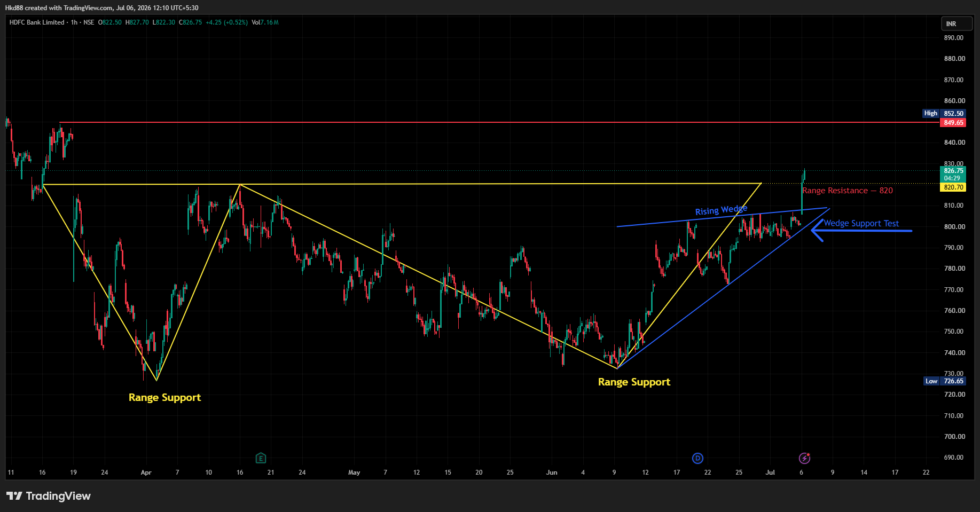This screenshot has width=980, height=512.
Task: Click 'NSE' exchange label in legend
Action: (89, 22)
